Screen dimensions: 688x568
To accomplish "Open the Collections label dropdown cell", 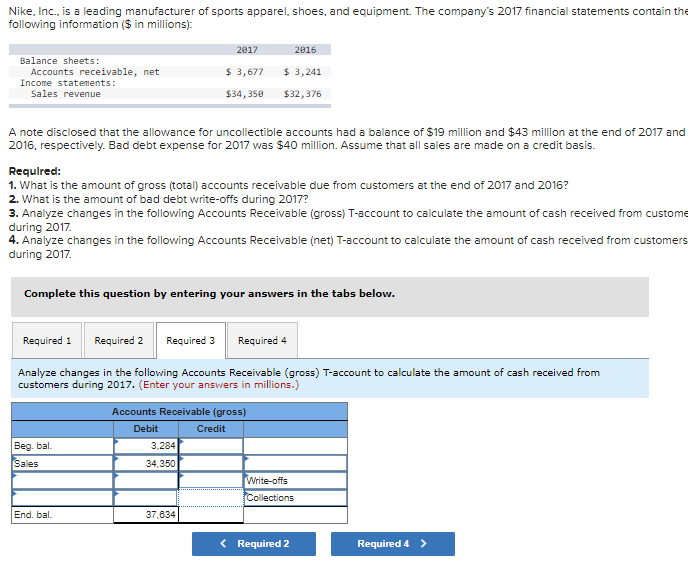I will [x=295, y=498].
